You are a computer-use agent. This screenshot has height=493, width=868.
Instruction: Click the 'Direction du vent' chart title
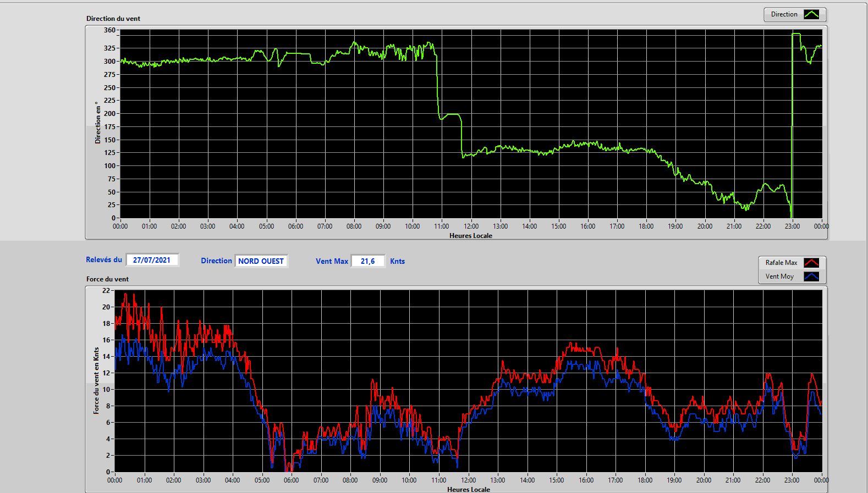(113, 19)
